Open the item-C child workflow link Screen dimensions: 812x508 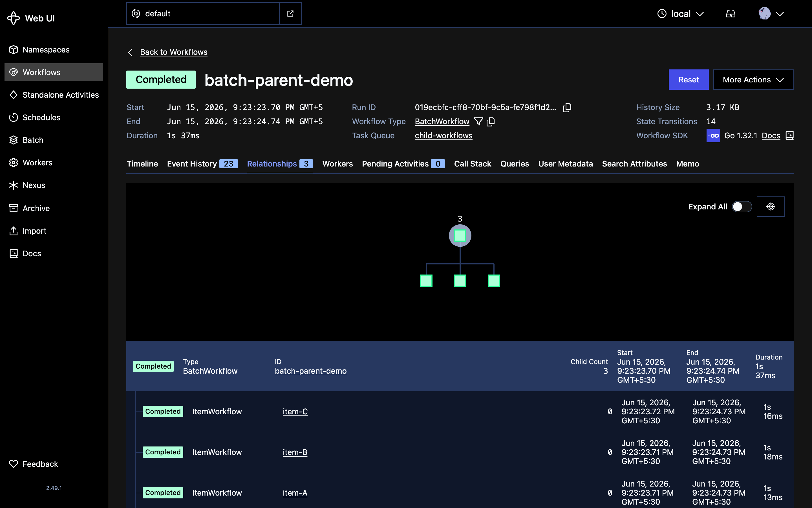[295, 411]
